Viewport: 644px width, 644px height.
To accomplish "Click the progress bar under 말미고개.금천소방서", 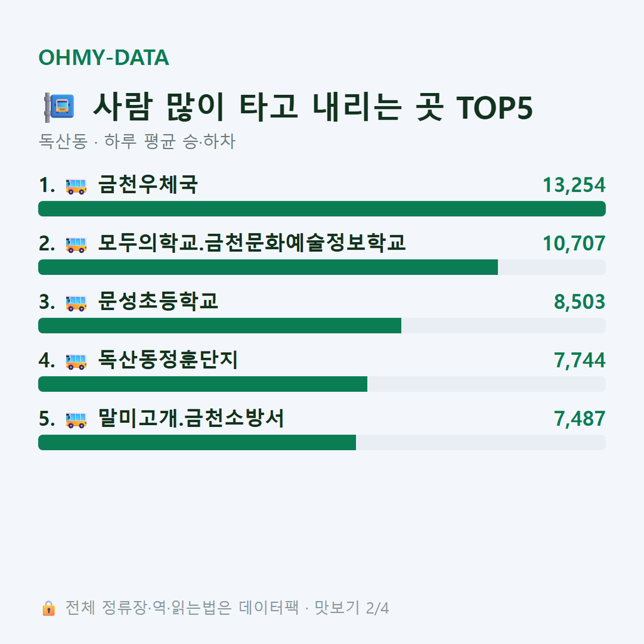I will point(322,442).
